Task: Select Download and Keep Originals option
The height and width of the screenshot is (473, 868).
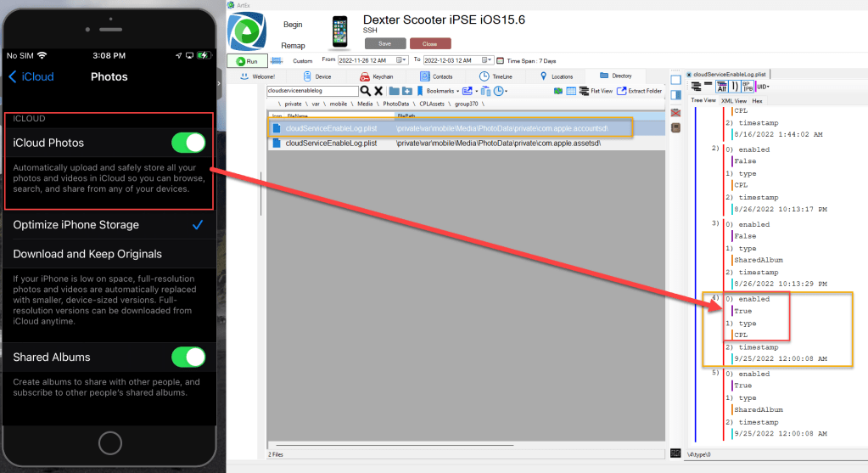Action: [87, 254]
